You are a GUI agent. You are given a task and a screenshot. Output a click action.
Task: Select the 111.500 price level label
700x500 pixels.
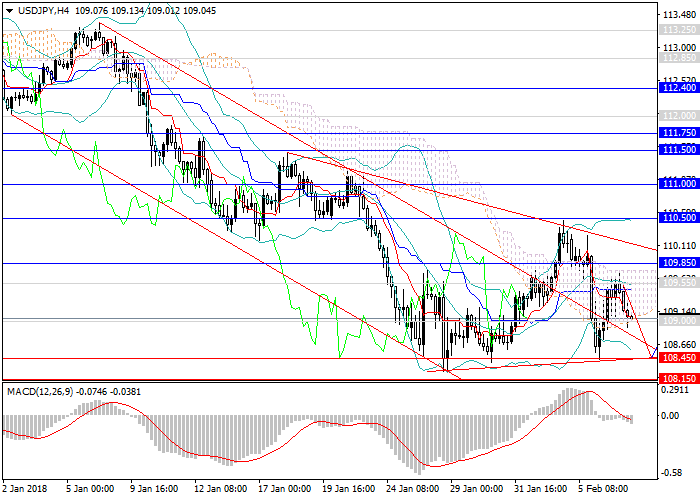[678, 150]
